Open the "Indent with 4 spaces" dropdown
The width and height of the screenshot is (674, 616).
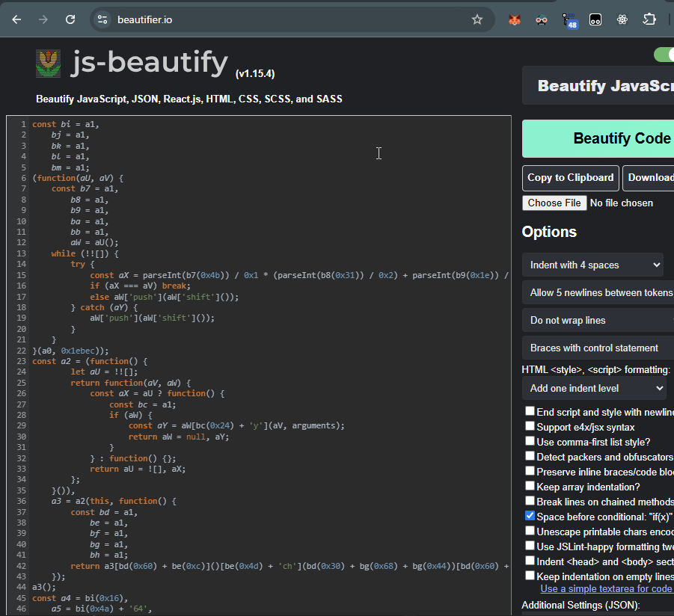[592, 265]
